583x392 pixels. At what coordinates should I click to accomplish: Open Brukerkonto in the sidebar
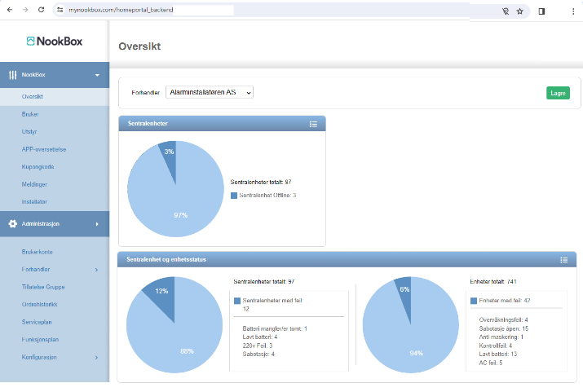(x=38, y=252)
